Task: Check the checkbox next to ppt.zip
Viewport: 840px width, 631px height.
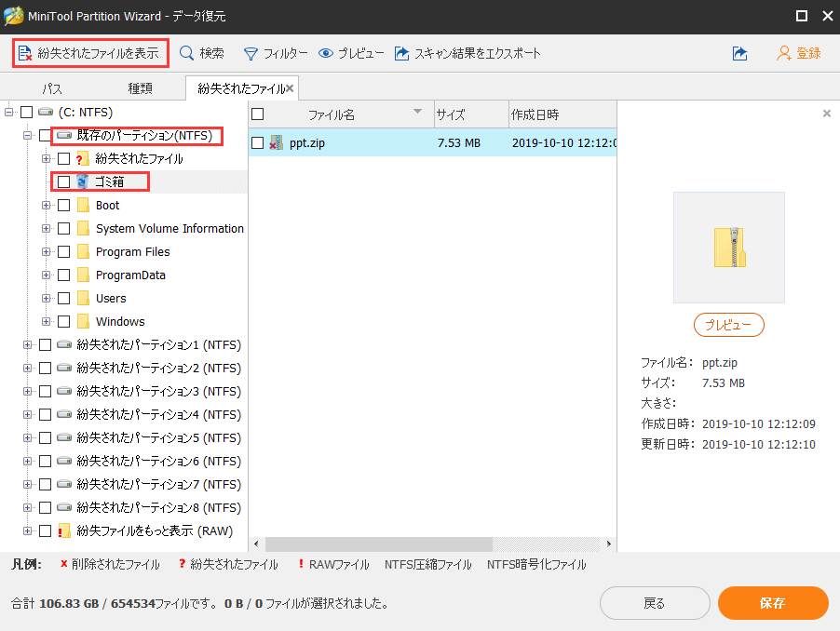Action: 258,144
